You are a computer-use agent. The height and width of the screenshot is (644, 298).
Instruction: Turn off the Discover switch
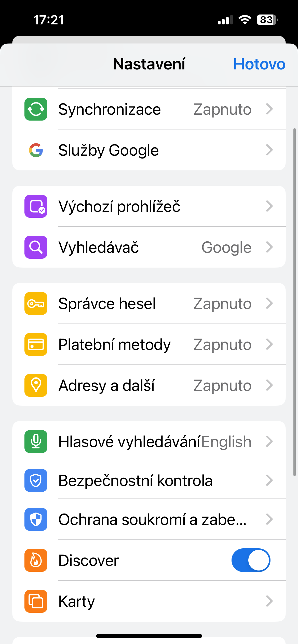[251, 560]
